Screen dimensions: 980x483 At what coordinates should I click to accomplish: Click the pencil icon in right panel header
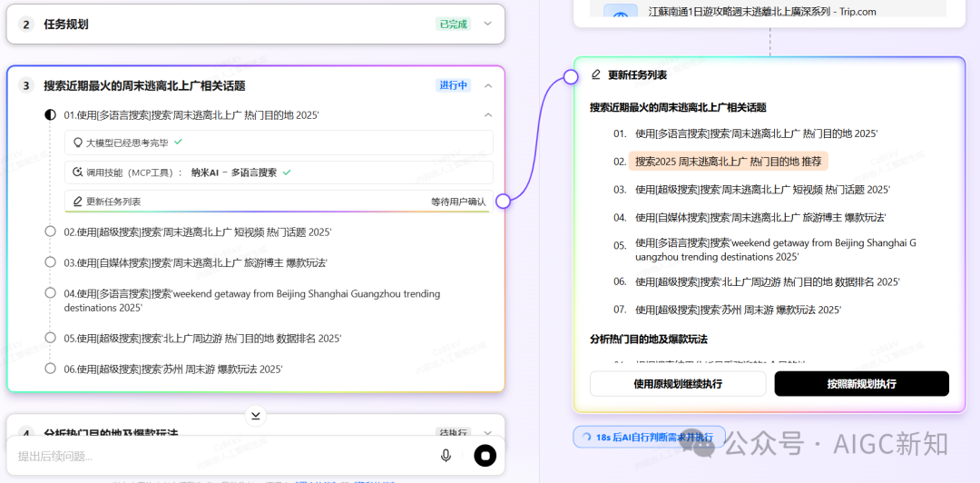click(x=595, y=75)
